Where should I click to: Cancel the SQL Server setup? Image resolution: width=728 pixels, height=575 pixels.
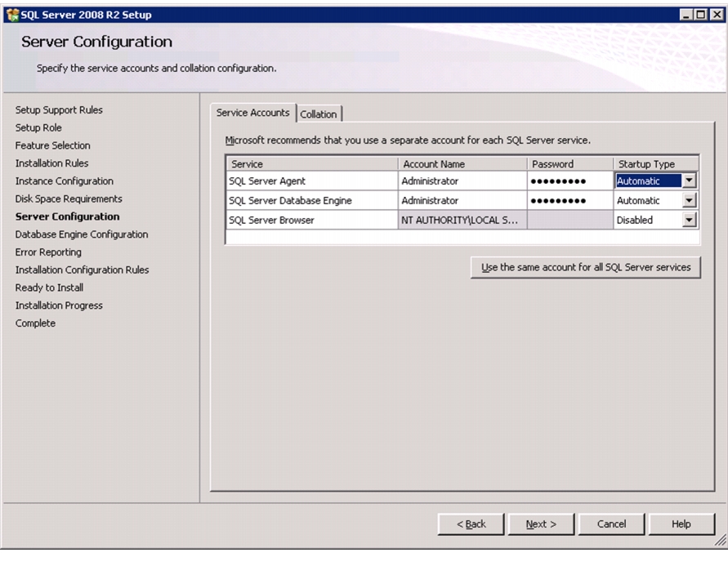point(611,524)
